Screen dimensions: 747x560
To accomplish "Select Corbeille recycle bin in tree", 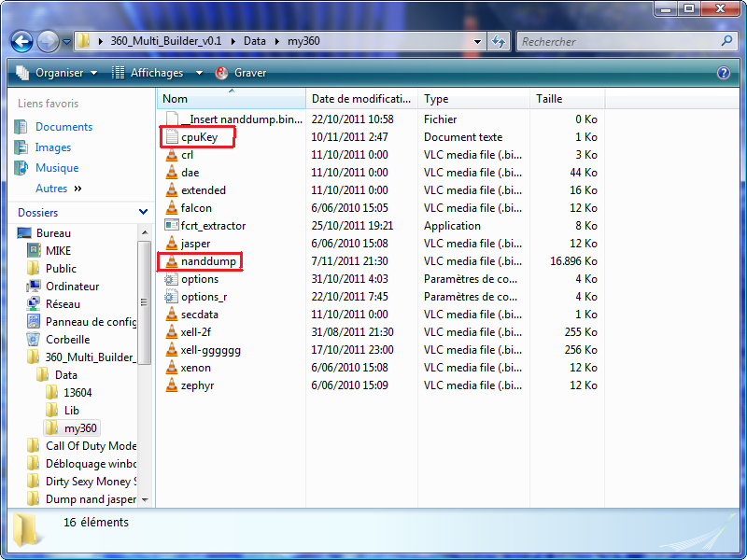I will (67, 340).
